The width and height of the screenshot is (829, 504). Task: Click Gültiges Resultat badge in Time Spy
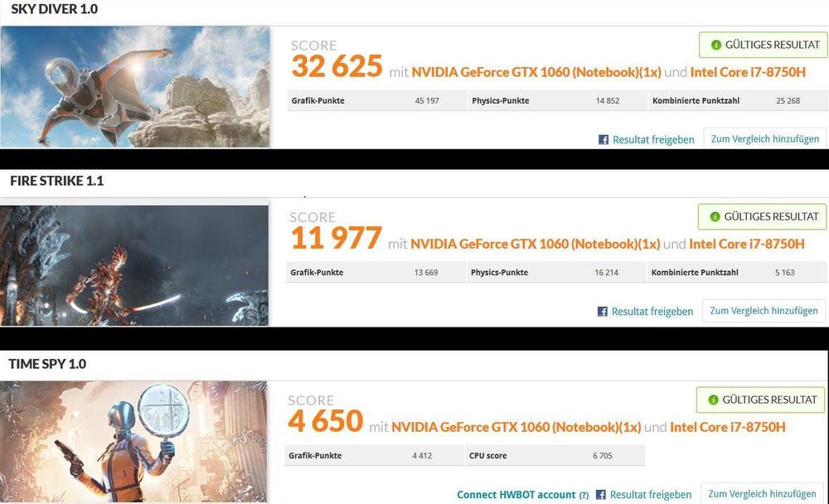(761, 400)
